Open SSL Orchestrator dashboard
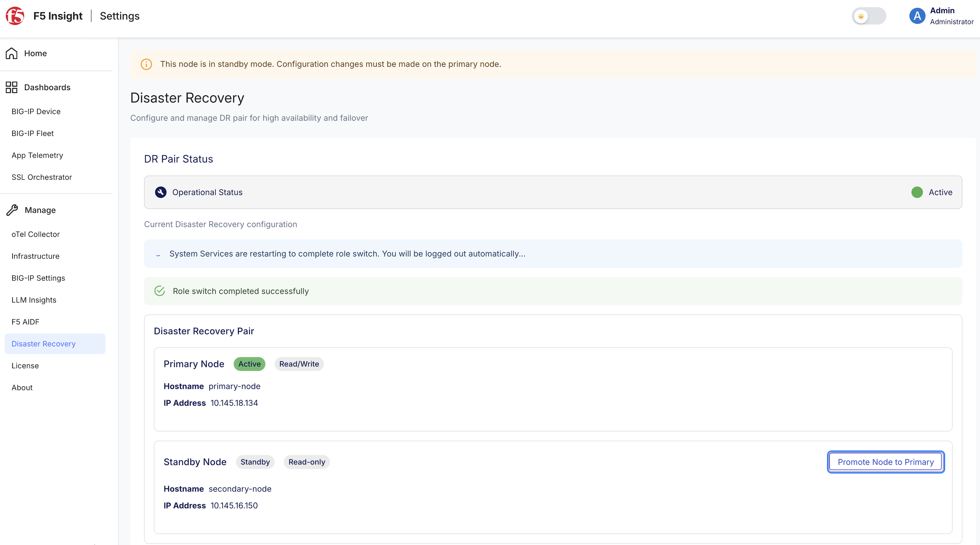 tap(42, 177)
